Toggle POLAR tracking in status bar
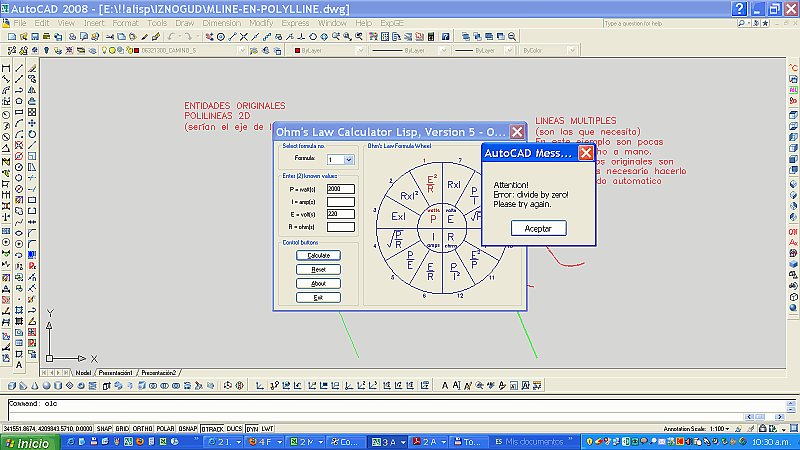The height and width of the screenshot is (450, 800). point(165,429)
